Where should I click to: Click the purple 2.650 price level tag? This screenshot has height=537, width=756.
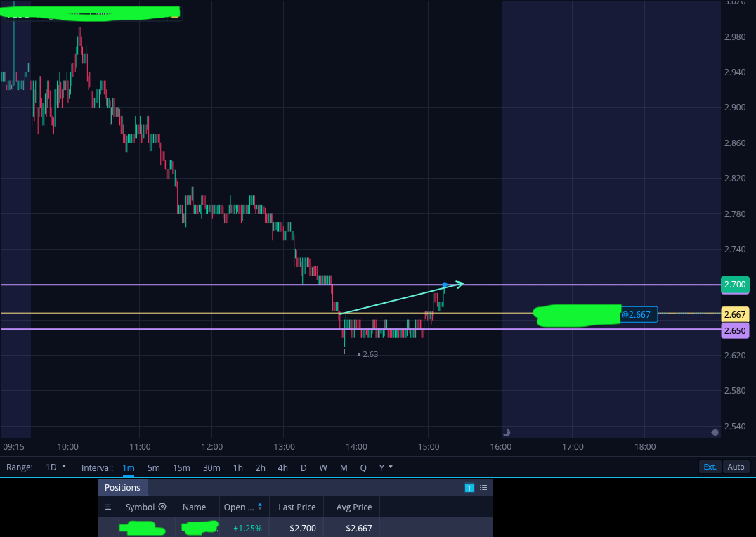coord(735,330)
